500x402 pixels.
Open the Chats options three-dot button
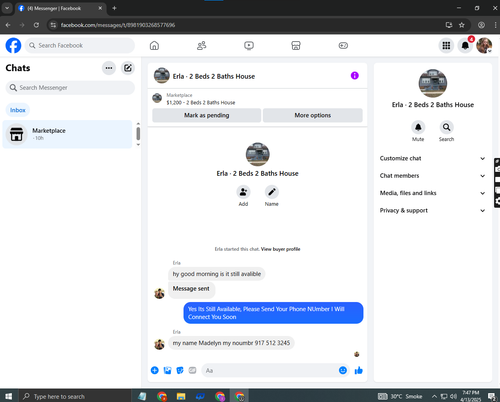[x=109, y=68]
